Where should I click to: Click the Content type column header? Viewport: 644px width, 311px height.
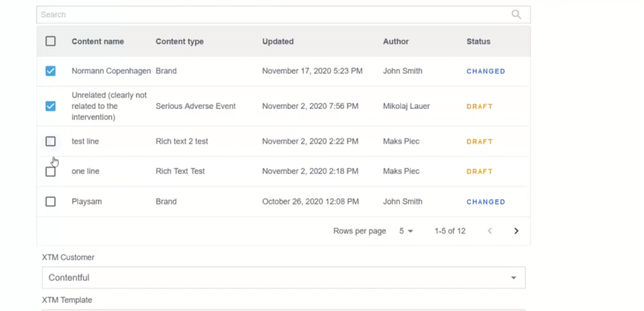tap(180, 41)
